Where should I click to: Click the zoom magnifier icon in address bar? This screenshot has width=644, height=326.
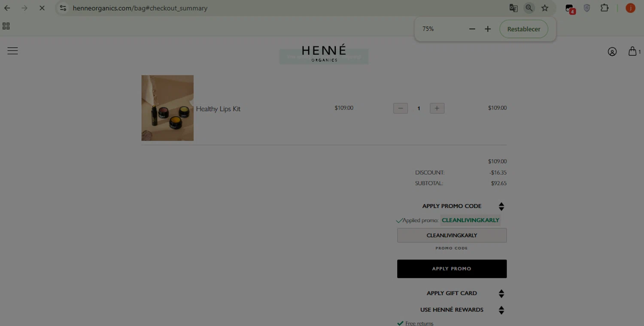(529, 8)
